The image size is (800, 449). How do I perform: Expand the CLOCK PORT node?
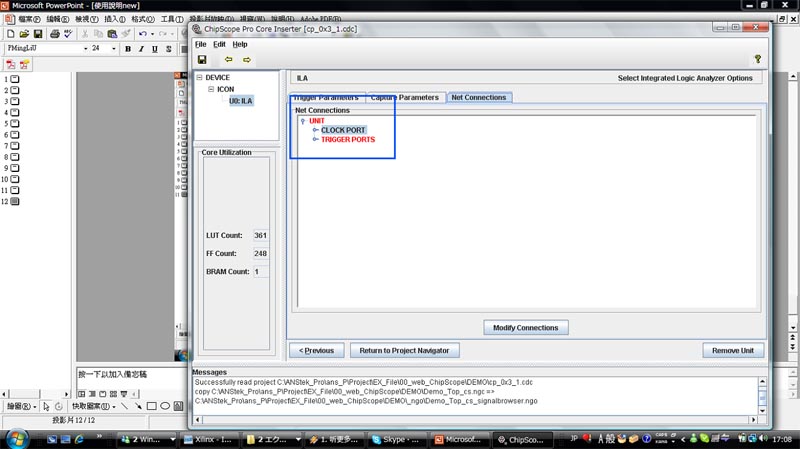pos(315,130)
